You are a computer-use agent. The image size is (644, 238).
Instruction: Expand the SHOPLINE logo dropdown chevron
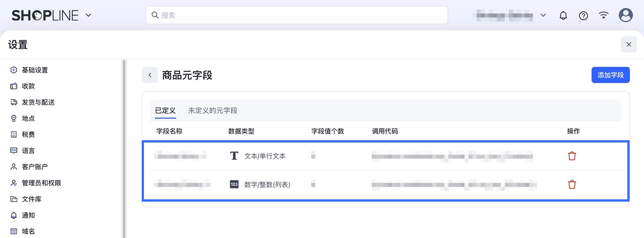coord(89,15)
